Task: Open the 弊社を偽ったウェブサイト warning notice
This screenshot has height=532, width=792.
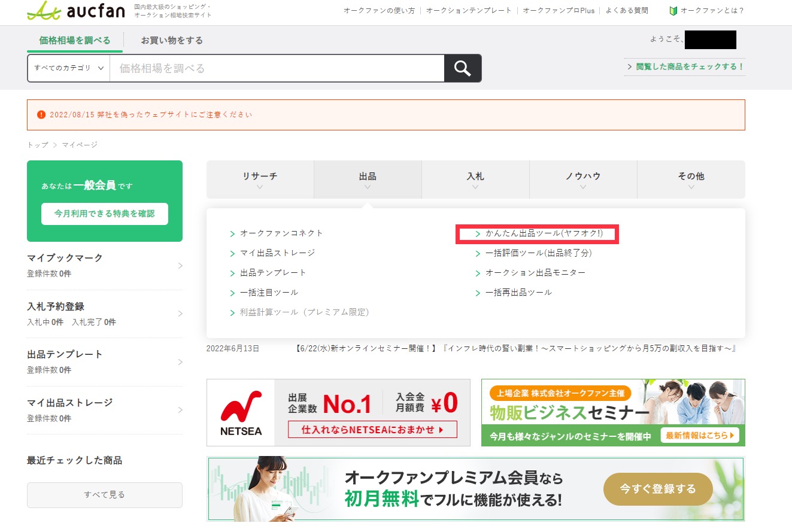Action: pos(386,114)
